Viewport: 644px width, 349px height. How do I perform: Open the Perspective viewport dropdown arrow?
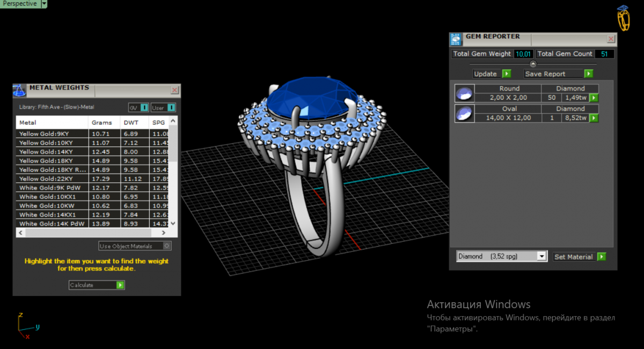[x=44, y=4]
